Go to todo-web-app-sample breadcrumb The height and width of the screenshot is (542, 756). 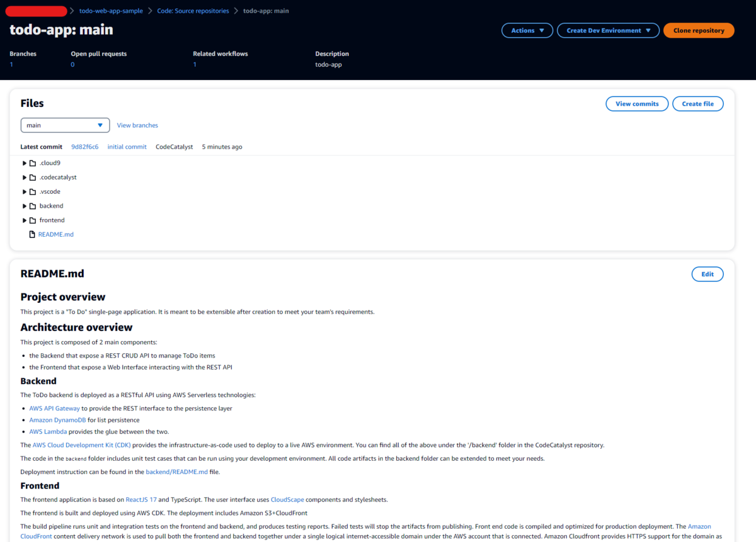coord(111,11)
